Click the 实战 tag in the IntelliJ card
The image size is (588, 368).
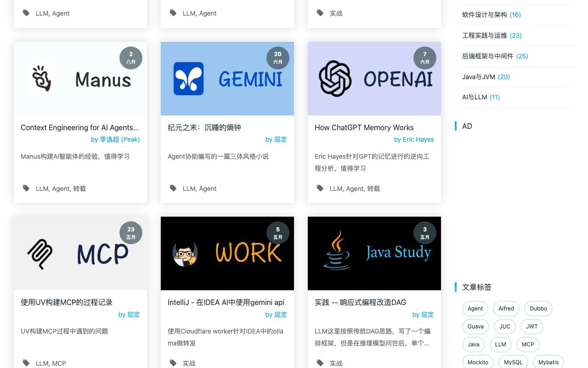coord(189,363)
